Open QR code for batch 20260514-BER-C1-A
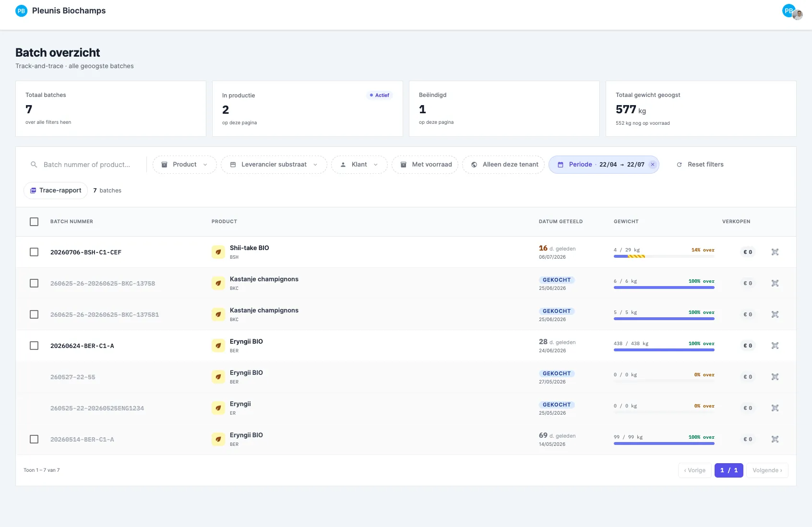The width and height of the screenshot is (812, 527). 775,439
